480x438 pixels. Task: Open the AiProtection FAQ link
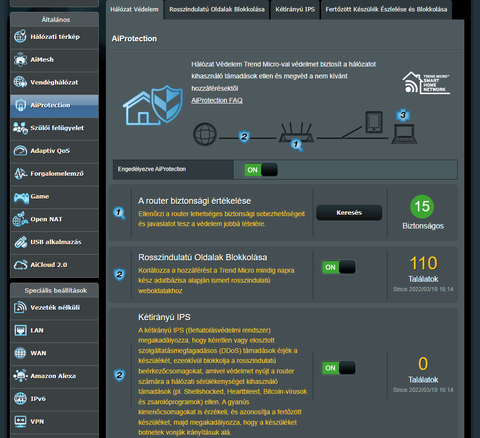[217, 100]
